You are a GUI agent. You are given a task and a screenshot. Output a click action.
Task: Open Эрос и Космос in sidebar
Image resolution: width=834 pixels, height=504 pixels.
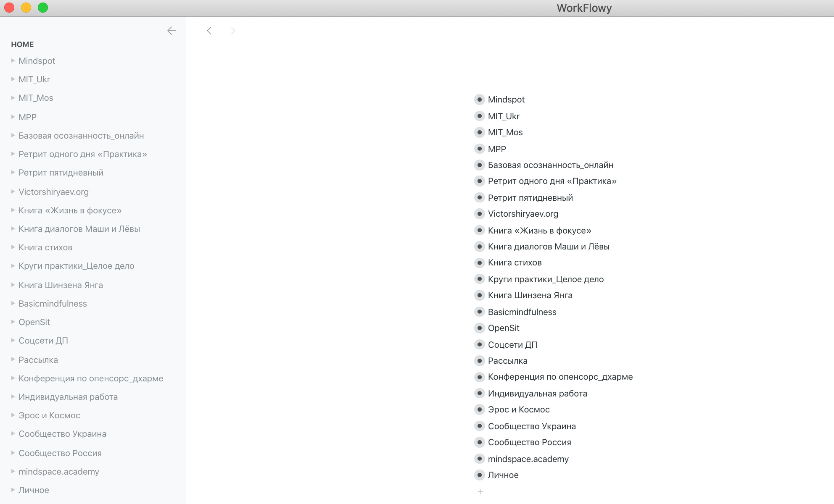click(49, 415)
